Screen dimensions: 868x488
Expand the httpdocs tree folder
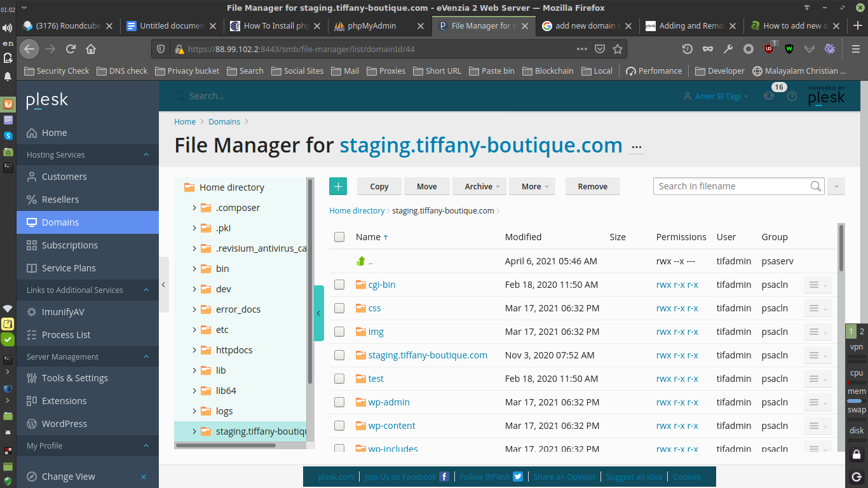click(x=194, y=350)
